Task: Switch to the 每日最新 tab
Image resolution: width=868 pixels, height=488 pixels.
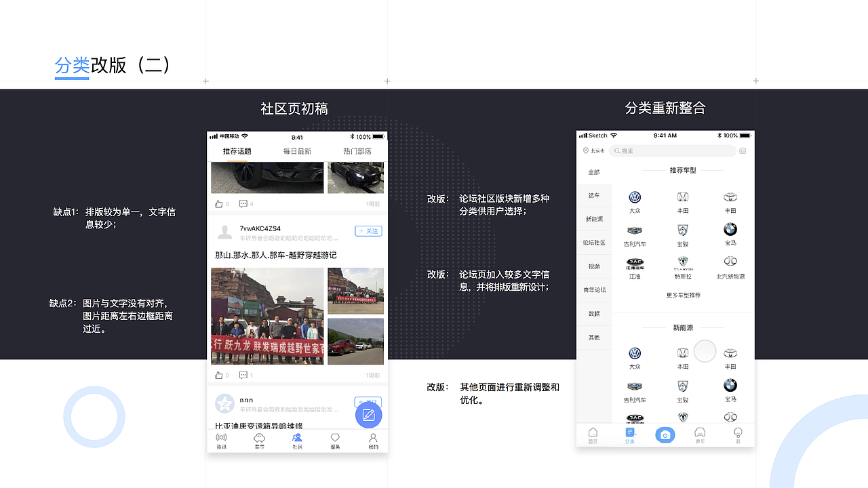Action: [297, 151]
